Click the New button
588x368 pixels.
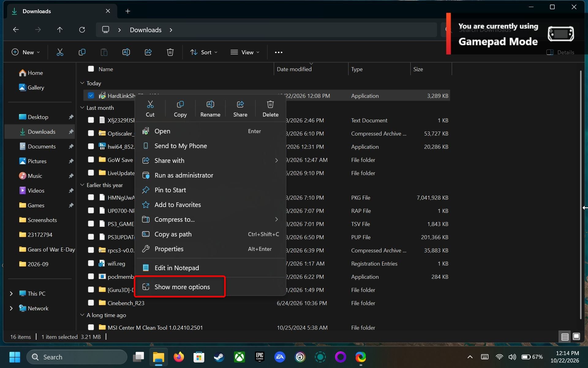coord(26,52)
